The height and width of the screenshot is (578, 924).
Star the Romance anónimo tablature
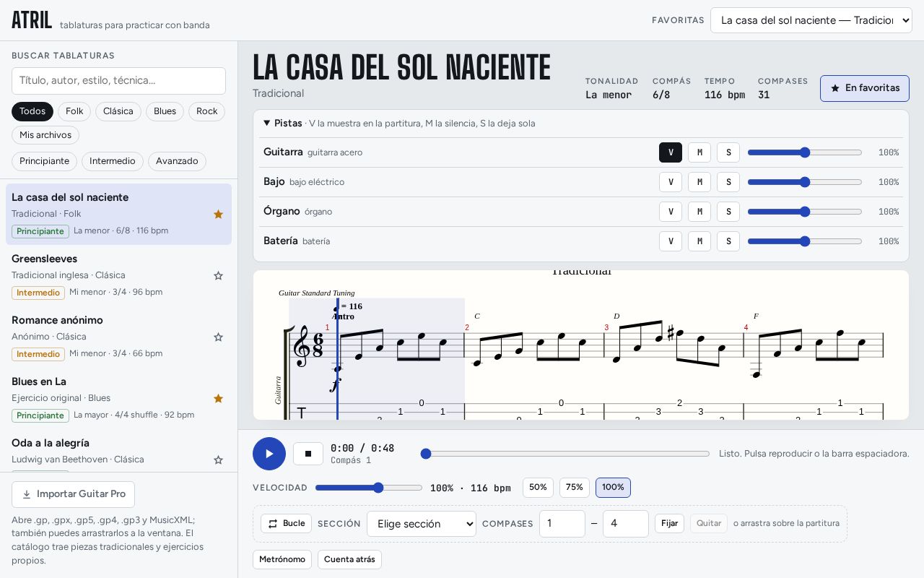pyautogui.click(x=218, y=337)
